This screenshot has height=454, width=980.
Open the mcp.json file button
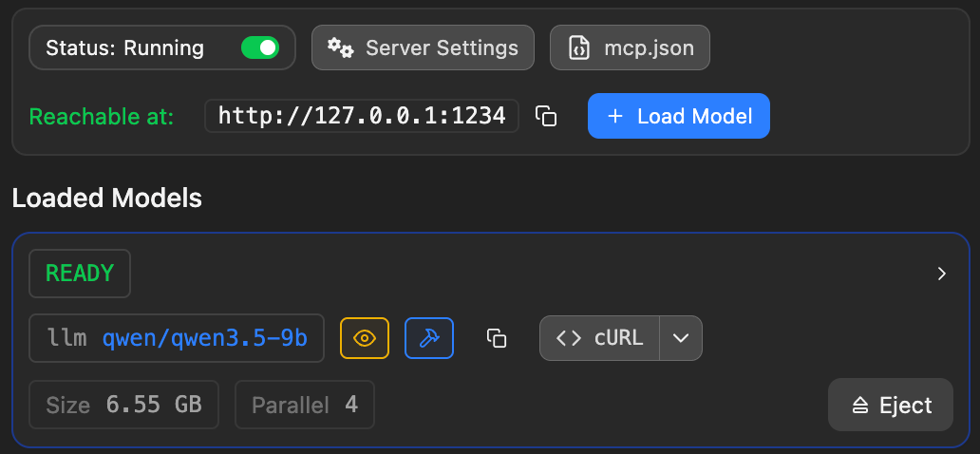click(630, 47)
